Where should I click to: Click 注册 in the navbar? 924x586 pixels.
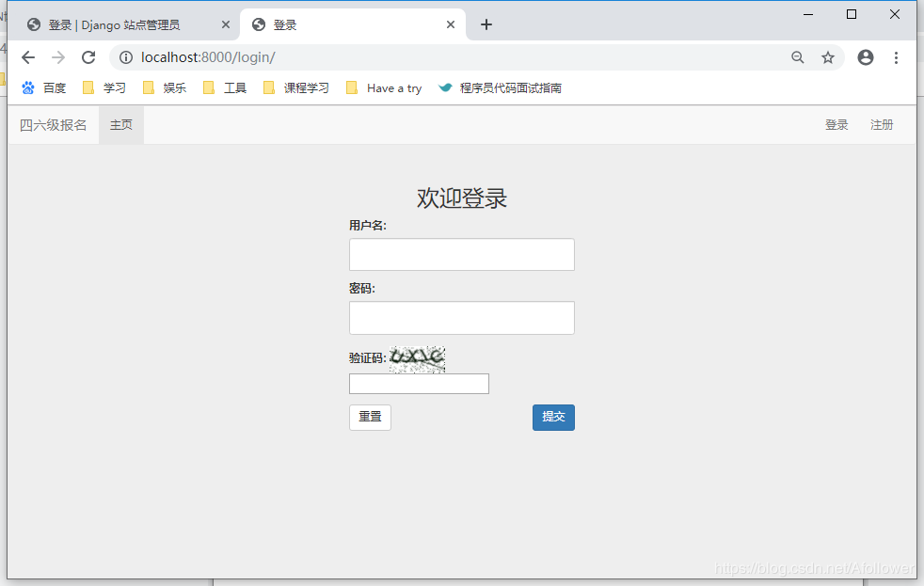[x=882, y=125]
